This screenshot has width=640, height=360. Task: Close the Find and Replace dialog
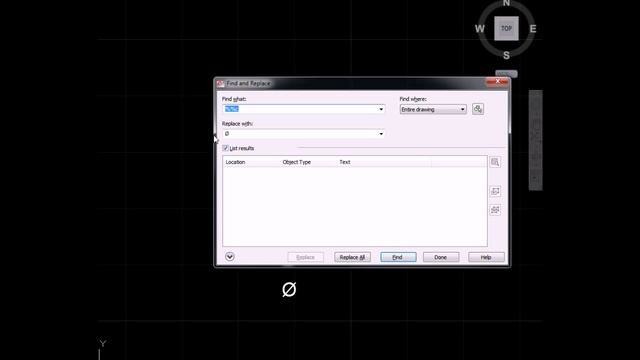pos(497,82)
